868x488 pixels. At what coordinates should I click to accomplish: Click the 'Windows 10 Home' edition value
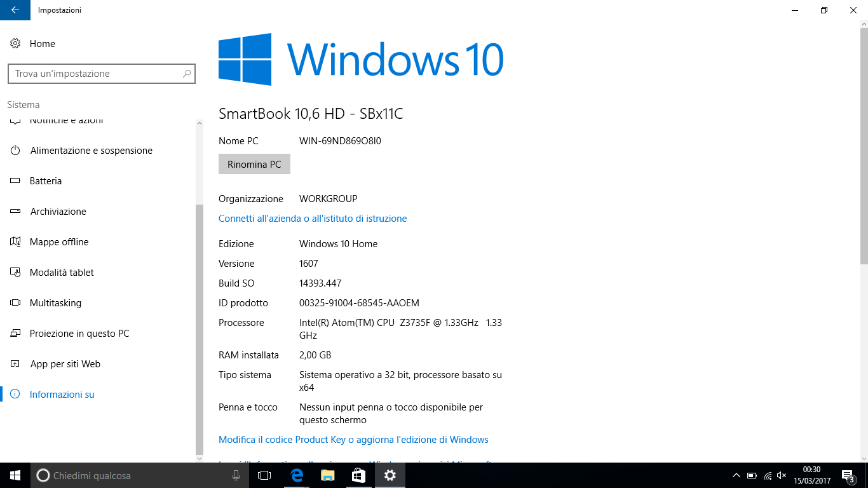(339, 244)
